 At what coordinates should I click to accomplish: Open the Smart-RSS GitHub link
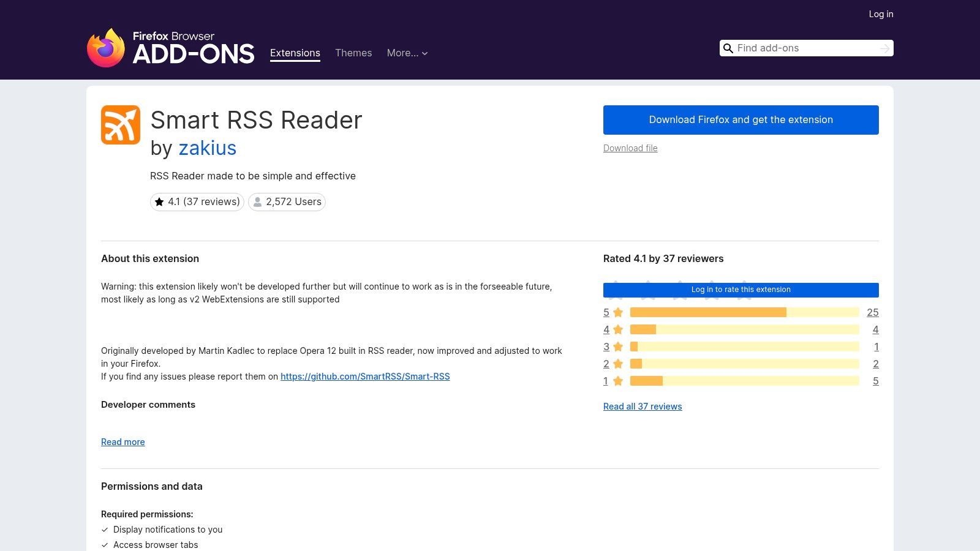(x=365, y=377)
